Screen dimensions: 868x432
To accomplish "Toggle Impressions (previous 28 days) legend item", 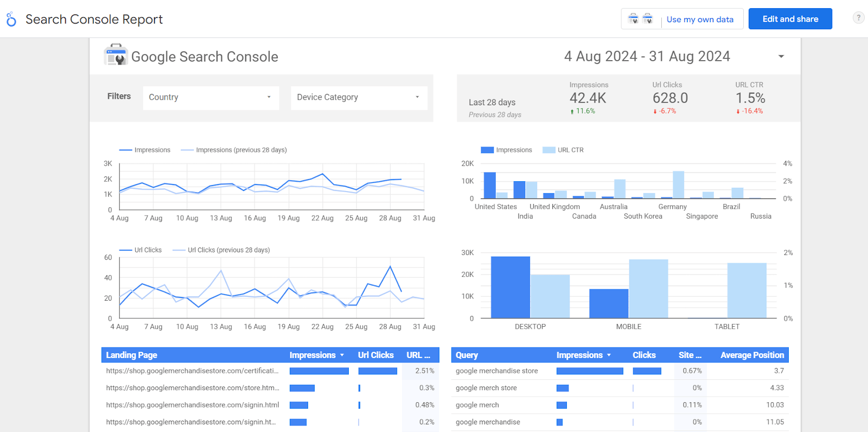I will point(234,150).
